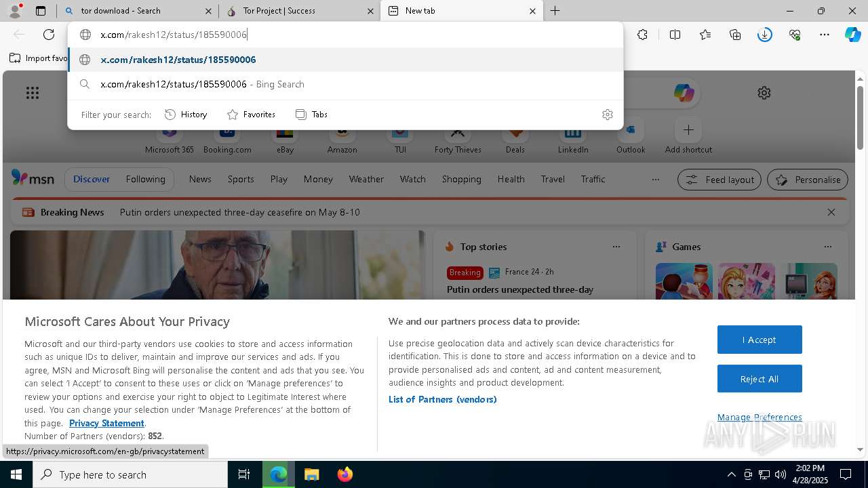The height and width of the screenshot is (488, 868).
Task: Select the Bing Search suggestion row
Action: pos(345,84)
